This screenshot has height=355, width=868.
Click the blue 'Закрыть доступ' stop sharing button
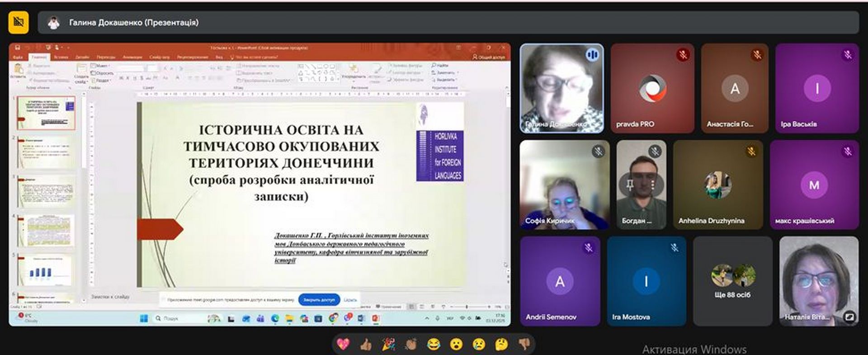319,299
